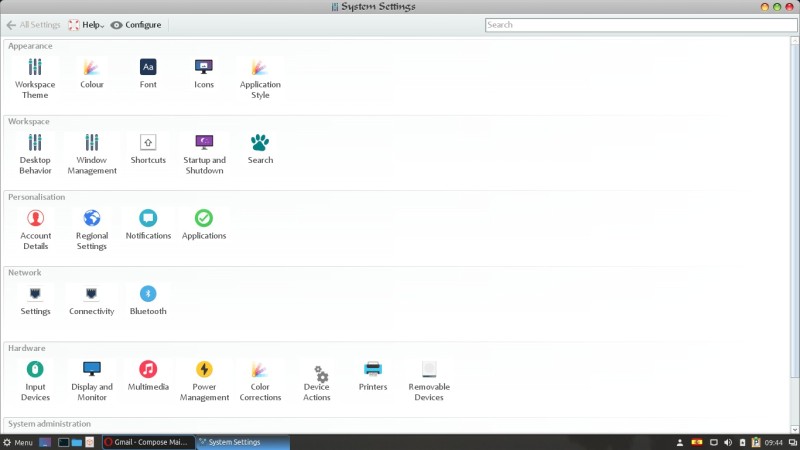Click the 09:44 clock
Screen dimensions: 800x450
pos(773,442)
